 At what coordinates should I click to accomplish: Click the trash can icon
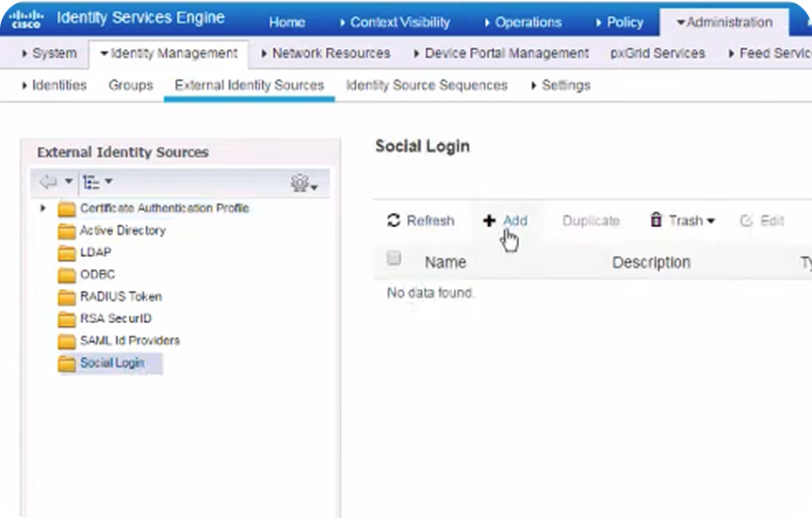coord(657,219)
